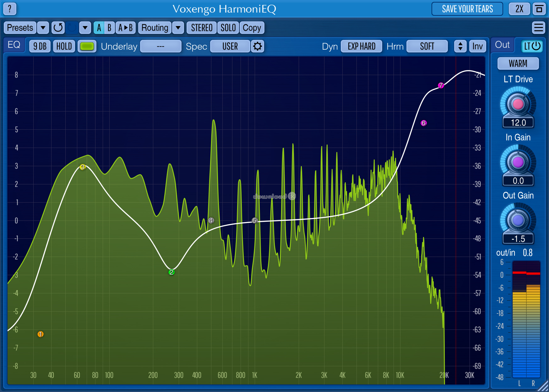Click the In Gain knob

[518, 162]
